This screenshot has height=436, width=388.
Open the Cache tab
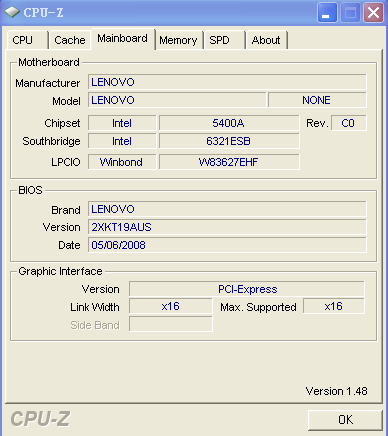(x=70, y=40)
